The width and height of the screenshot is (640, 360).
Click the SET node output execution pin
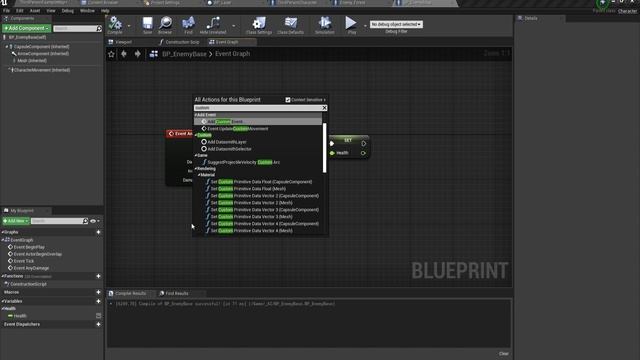pyautogui.click(x=363, y=144)
